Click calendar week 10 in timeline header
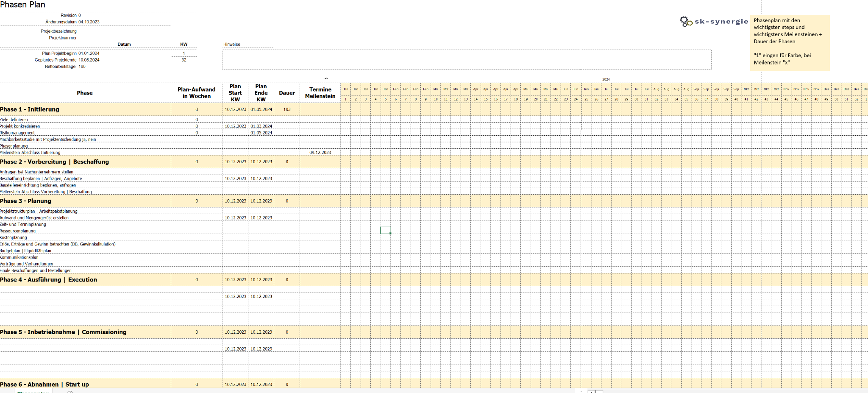Image resolution: width=868 pixels, height=393 pixels. point(436,99)
